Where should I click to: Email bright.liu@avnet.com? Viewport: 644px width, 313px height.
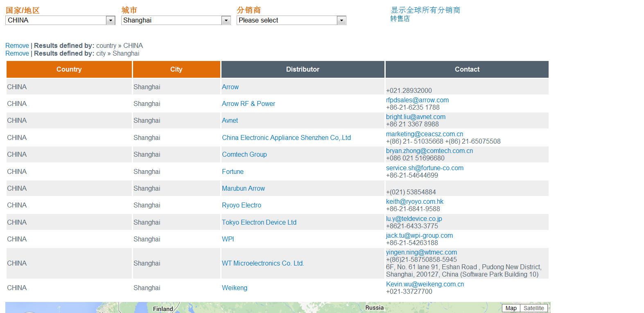(416, 117)
